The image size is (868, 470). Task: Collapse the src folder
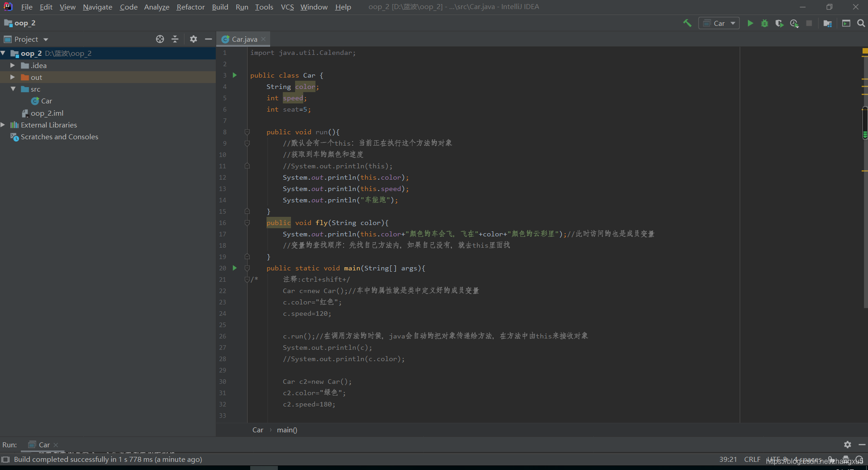(13, 89)
